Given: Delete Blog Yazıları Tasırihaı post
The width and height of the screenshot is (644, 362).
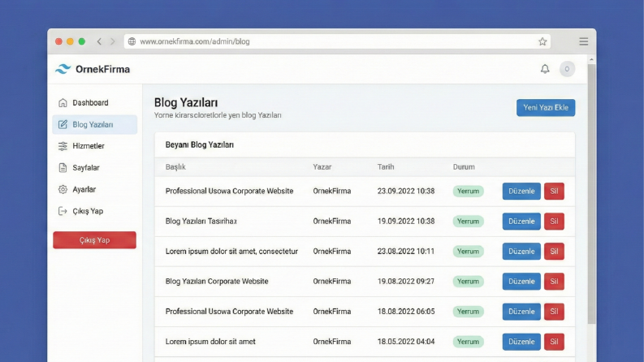Looking at the screenshot, I should 554,222.
